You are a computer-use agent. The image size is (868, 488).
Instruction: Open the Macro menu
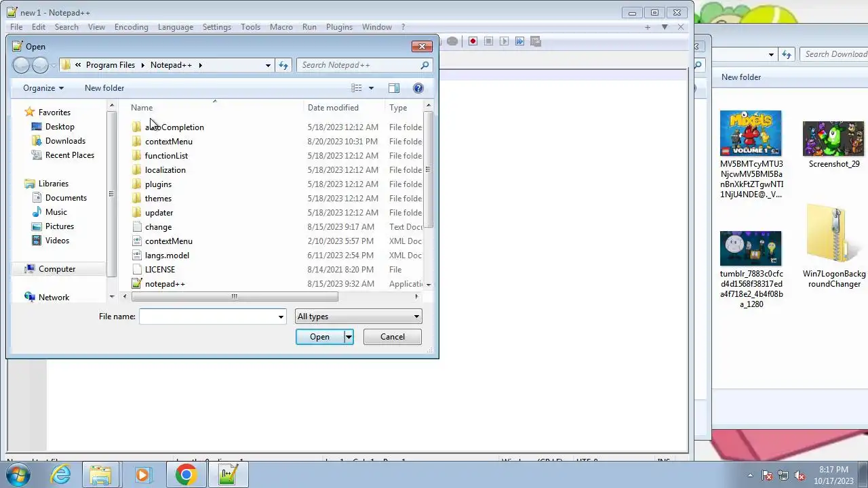coord(281,27)
